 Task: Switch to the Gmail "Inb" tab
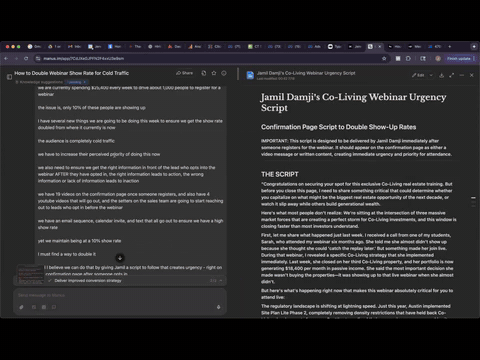(x=74, y=46)
